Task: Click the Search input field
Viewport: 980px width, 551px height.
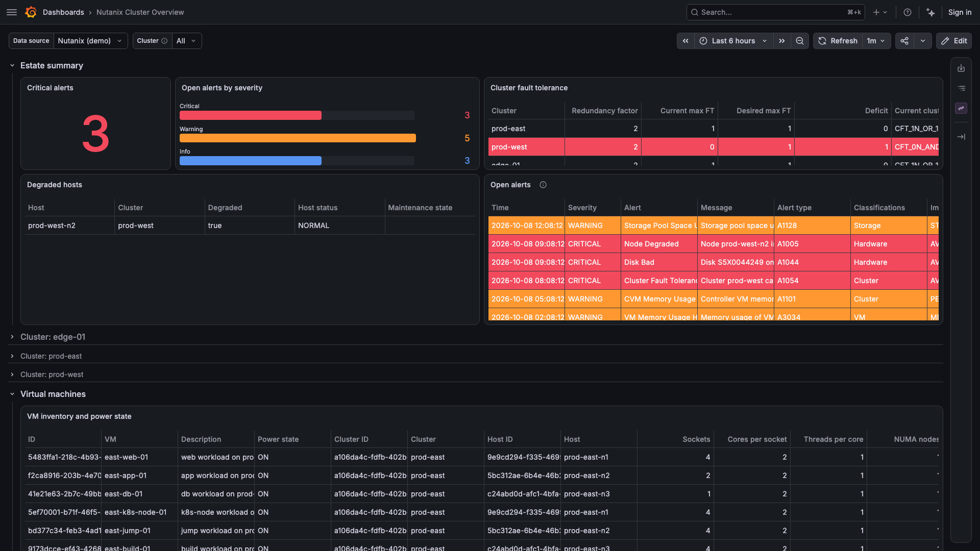Action: pyautogui.click(x=775, y=12)
